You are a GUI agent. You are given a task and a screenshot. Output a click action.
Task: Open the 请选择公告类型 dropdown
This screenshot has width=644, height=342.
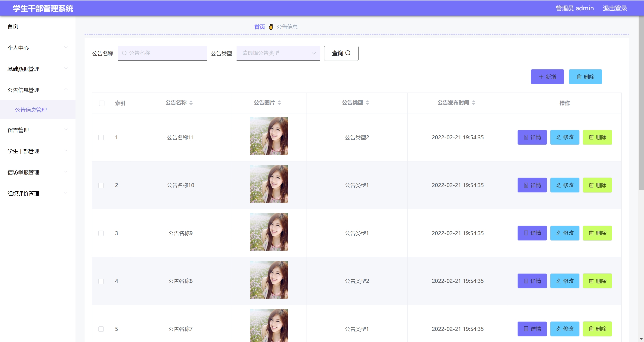[x=278, y=53]
